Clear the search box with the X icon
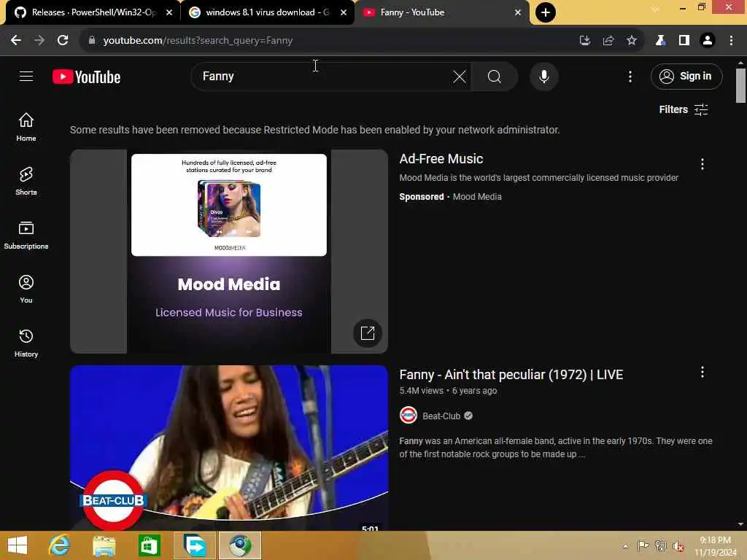Screen dimensions: 747x560 460,76
